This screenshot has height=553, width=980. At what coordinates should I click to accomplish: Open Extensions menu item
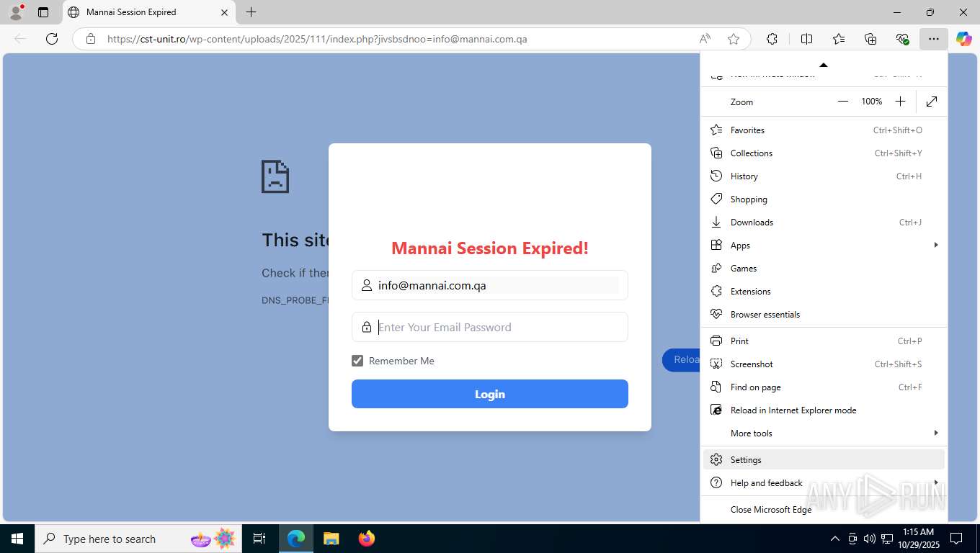pos(824,292)
